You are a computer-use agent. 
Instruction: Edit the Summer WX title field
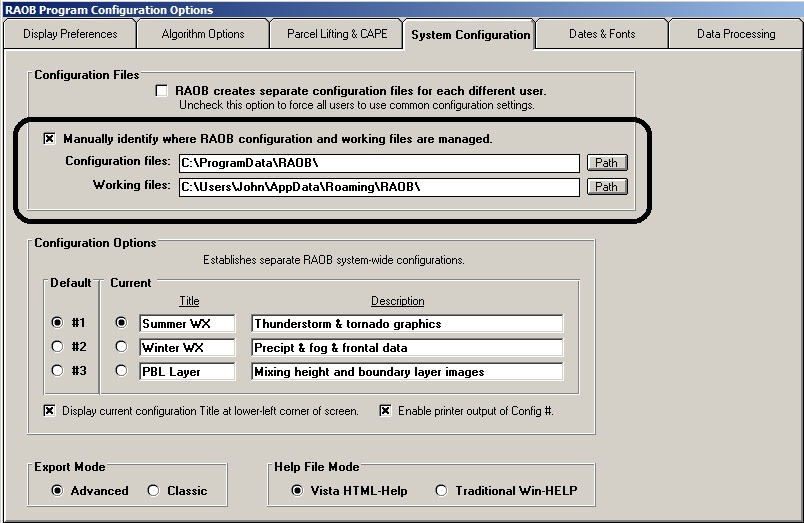187,324
